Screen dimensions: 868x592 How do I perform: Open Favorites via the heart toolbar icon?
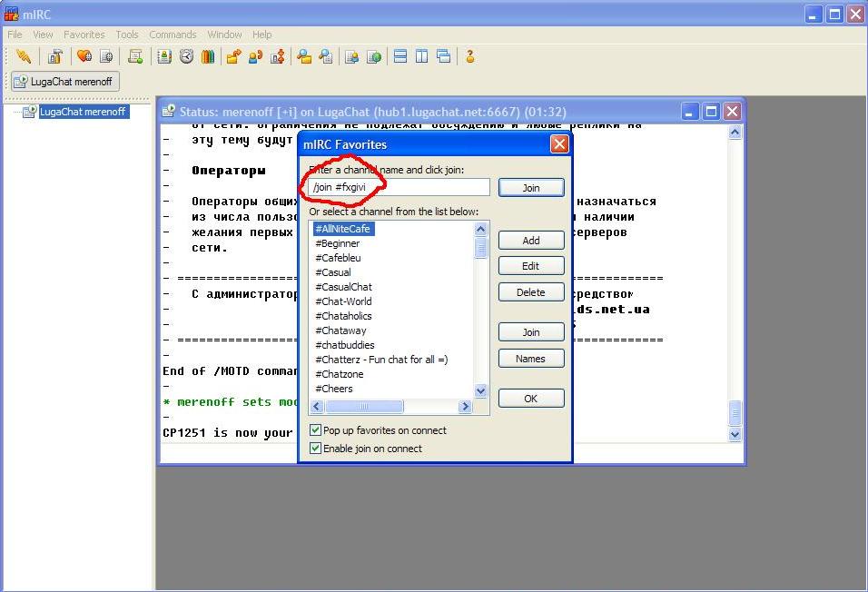click(x=84, y=56)
